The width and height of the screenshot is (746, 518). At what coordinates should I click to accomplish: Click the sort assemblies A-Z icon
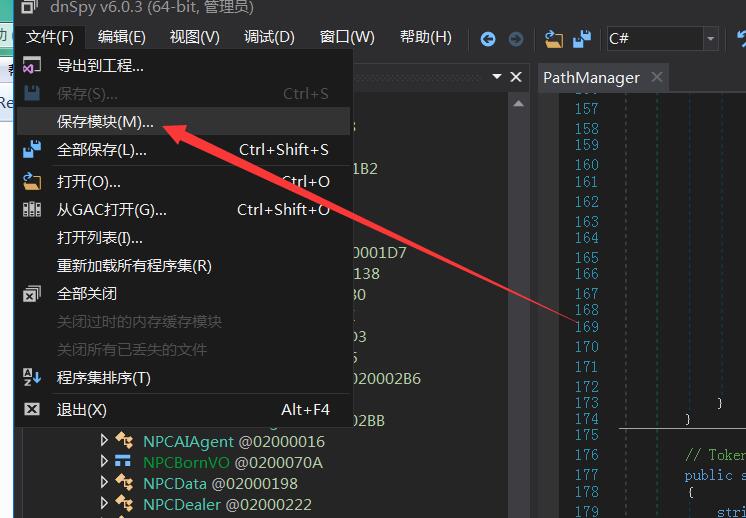click(32, 378)
